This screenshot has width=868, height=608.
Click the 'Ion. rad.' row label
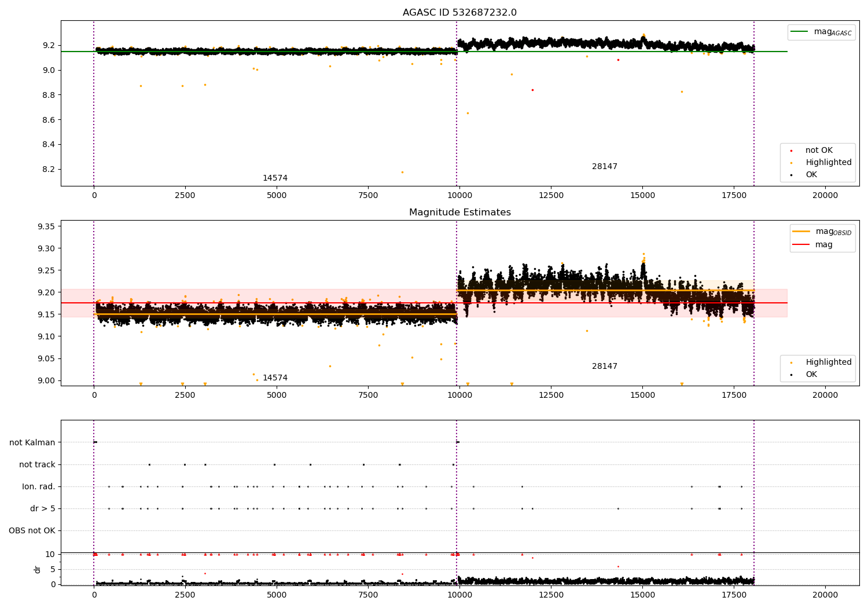click(39, 487)
